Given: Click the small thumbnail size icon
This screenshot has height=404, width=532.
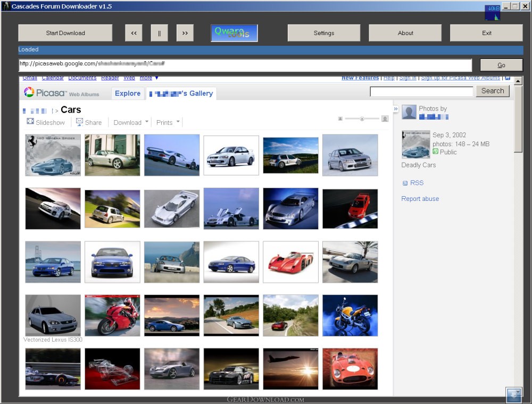Looking at the screenshot, I should pyautogui.click(x=340, y=119).
